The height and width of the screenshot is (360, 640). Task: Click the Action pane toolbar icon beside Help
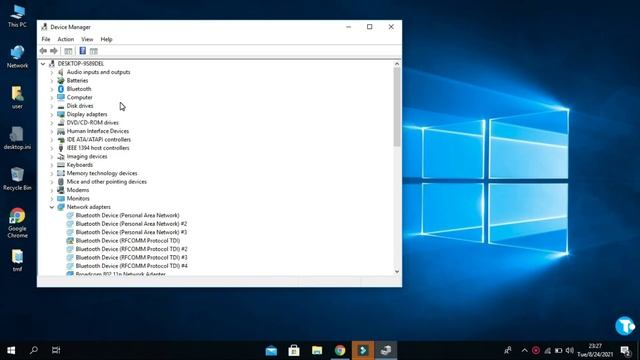[x=94, y=51]
